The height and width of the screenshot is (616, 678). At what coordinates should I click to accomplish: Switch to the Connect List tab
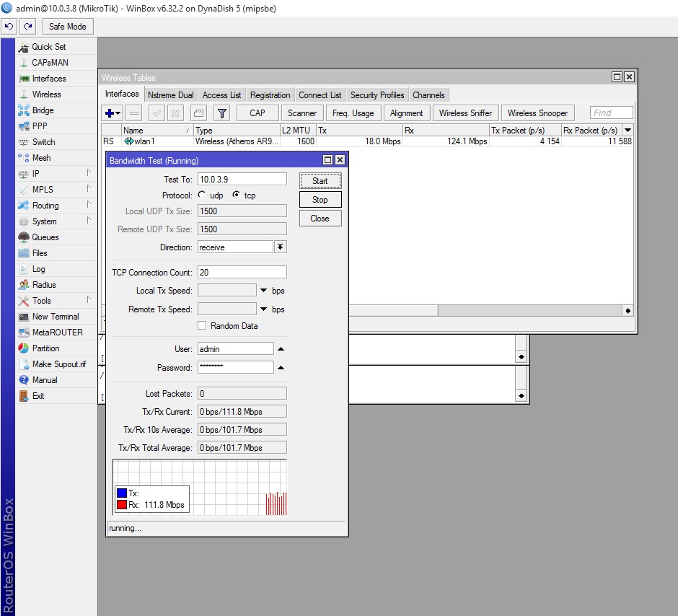tap(320, 95)
